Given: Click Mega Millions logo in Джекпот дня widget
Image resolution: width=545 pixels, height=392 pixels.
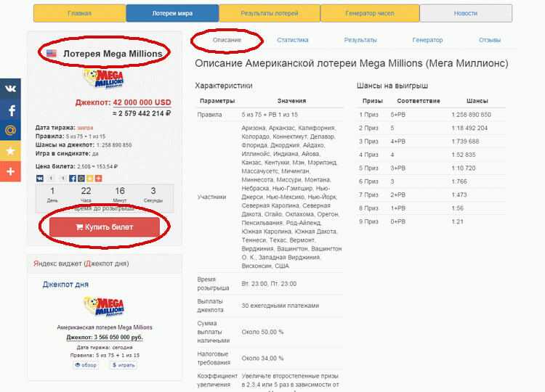Looking at the screenshot, I should pyautogui.click(x=104, y=306).
